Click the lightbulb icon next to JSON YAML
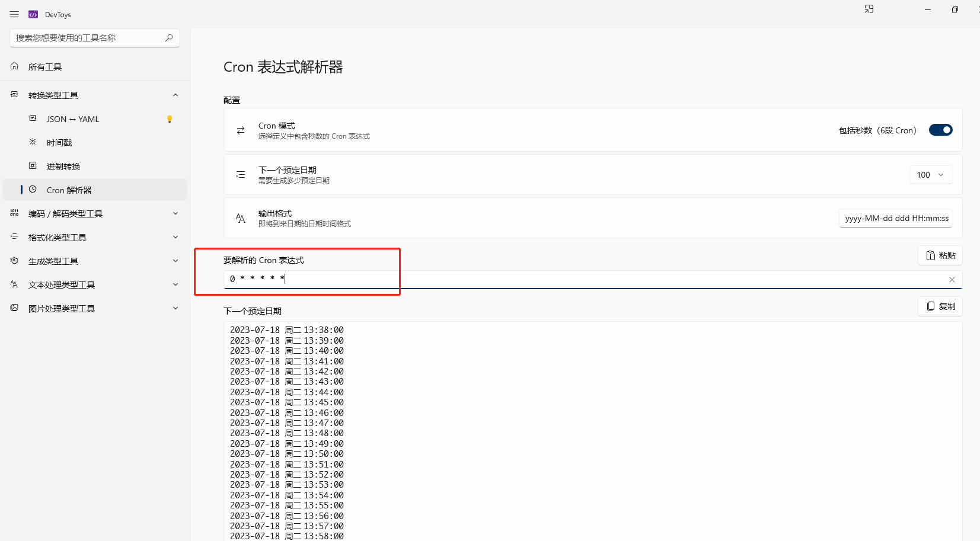The height and width of the screenshot is (541, 980). click(170, 119)
